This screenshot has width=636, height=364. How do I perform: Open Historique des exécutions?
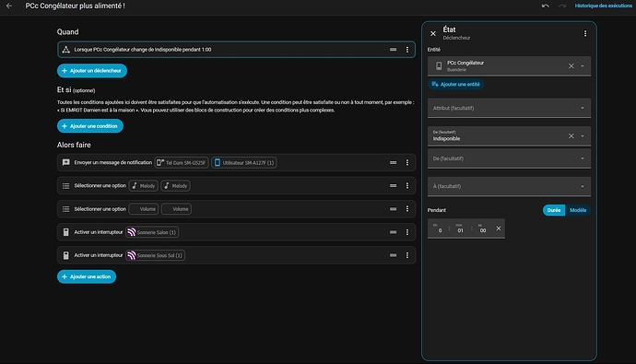click(603, 6)
